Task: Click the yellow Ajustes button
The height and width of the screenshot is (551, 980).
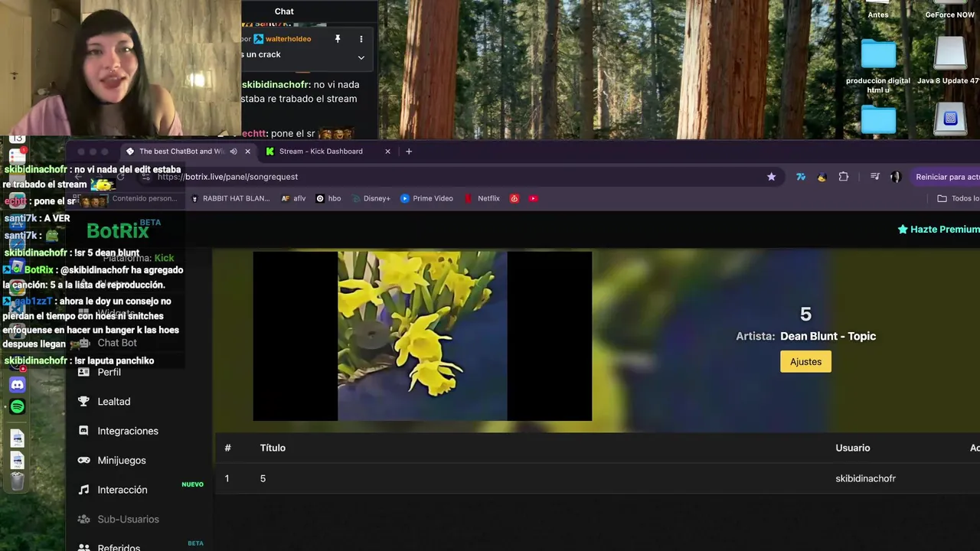Action: tap(805, 362)
